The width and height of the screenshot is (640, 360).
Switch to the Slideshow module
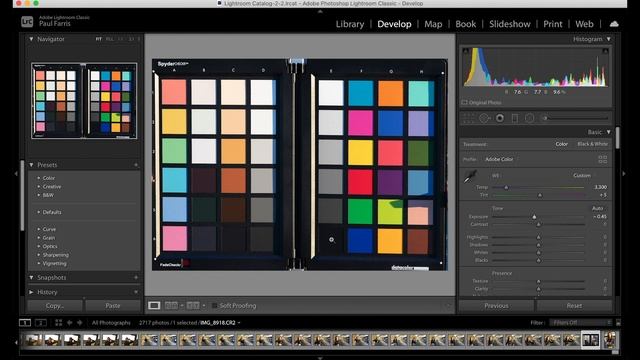pos(510,24)
